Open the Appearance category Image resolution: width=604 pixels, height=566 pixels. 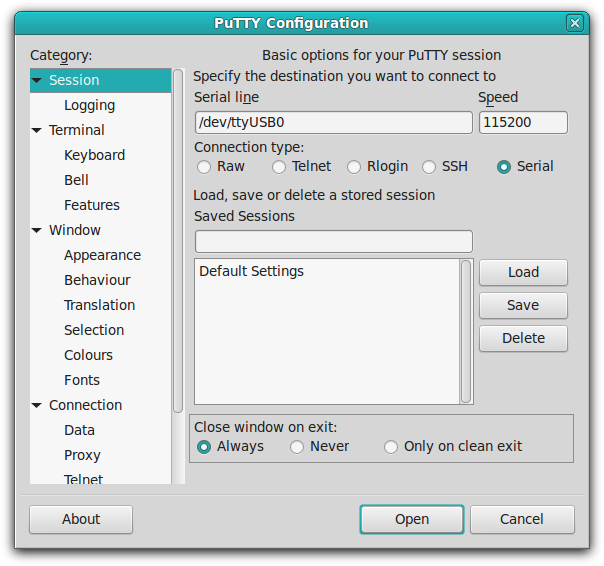(101, 255)
